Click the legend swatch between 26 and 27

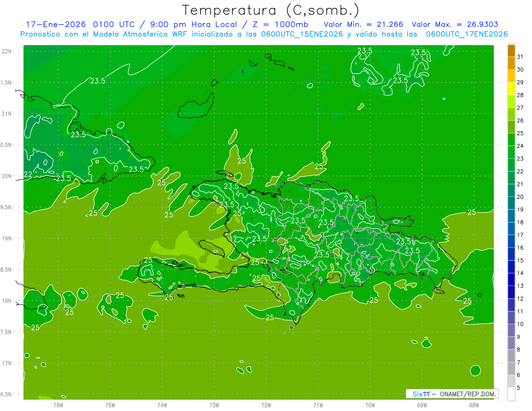point(511,114)
